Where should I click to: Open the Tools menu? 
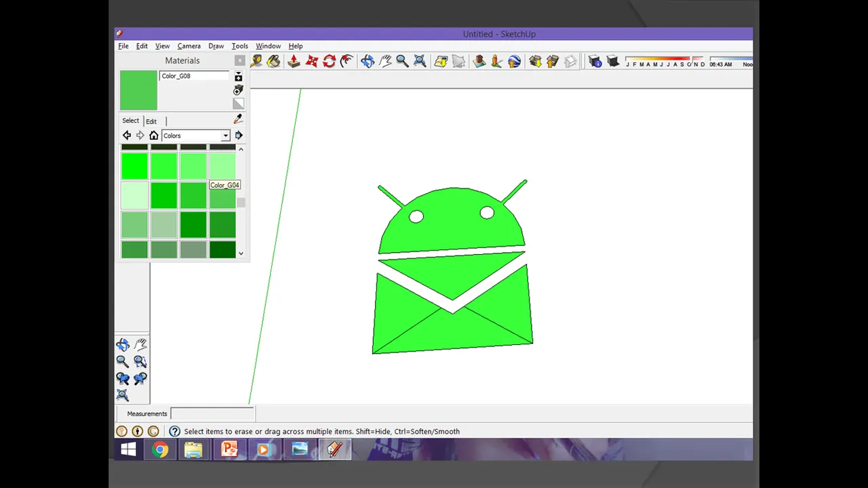[x=239, y=46]
